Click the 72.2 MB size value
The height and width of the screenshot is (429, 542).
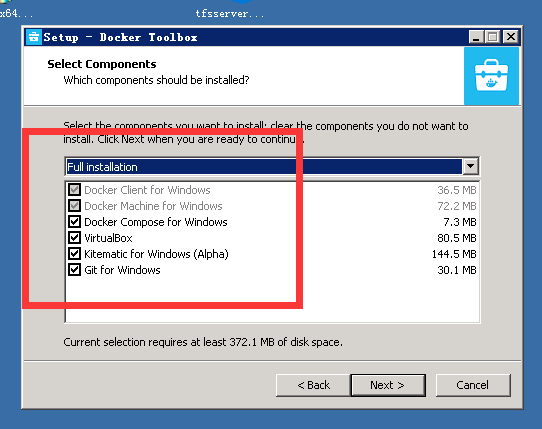[457, 206]
